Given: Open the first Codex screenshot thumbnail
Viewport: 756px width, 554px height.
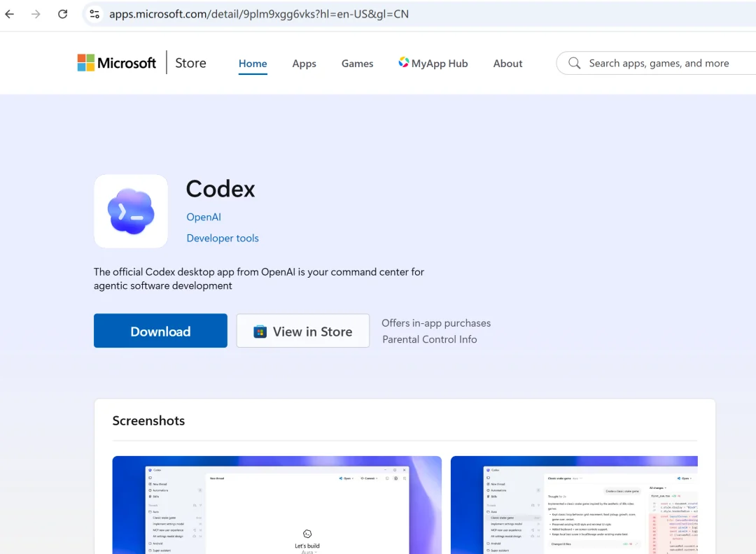Looking at the screenshot, I should 276,504.
